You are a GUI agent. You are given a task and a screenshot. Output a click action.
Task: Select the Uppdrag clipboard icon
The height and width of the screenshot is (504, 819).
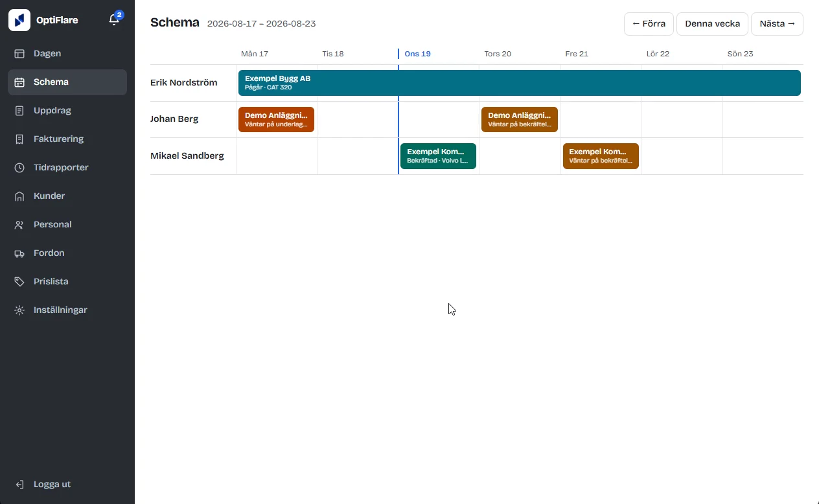(x=19, y=111)
